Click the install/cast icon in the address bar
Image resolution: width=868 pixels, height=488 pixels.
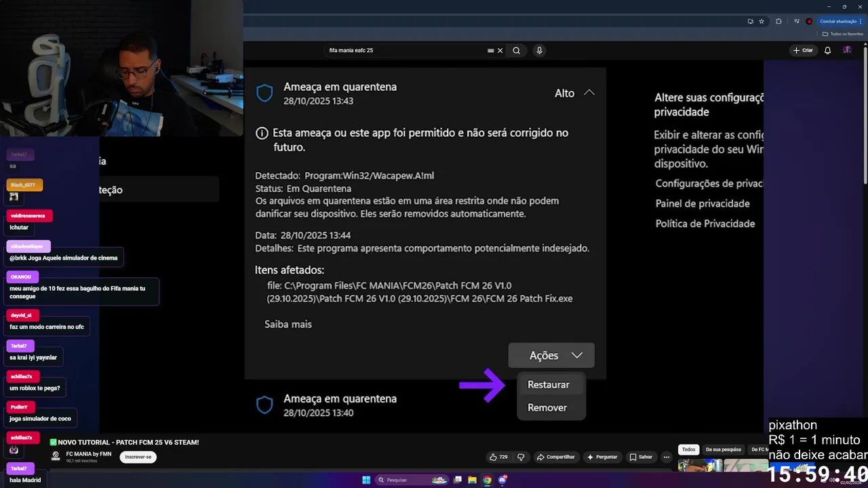click(x=750, y=21)
